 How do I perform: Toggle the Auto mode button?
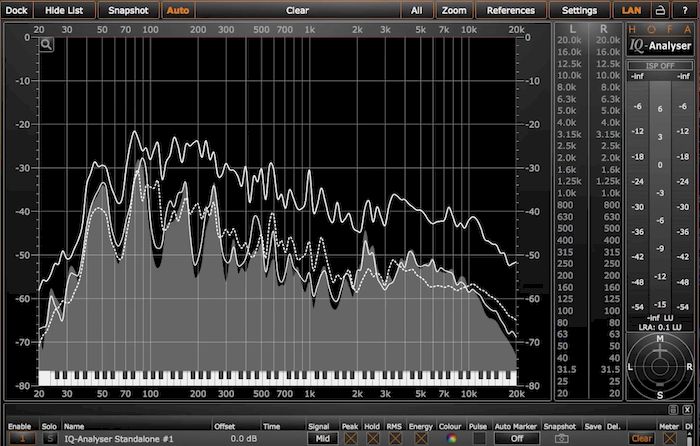tap(178, 10)
